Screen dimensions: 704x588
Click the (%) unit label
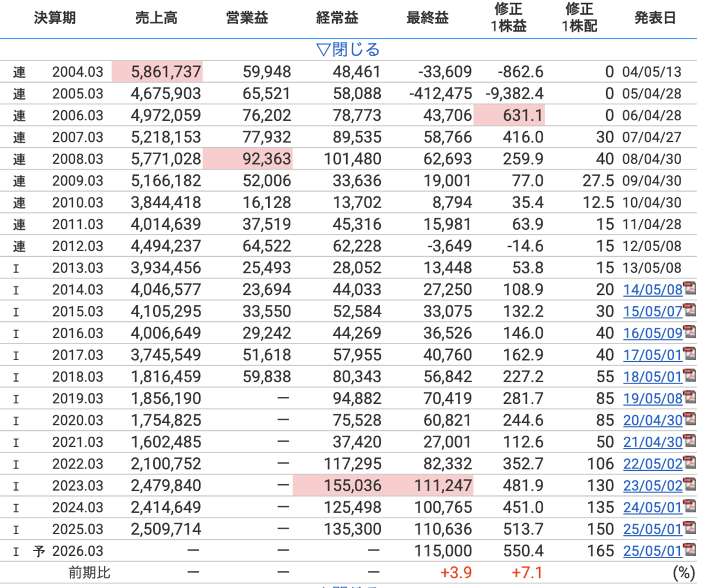(683, 573)
